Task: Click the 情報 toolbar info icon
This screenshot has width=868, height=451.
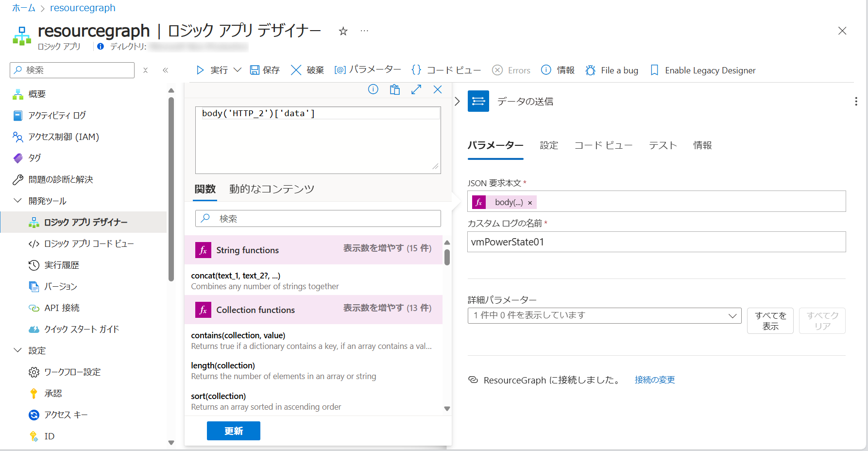Action: pyautogui.click(x=546, y=70)
